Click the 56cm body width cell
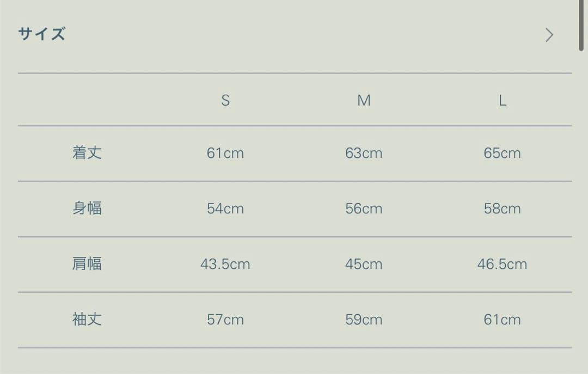The height and width of the screenshot is (374, 588). (364, 209)
